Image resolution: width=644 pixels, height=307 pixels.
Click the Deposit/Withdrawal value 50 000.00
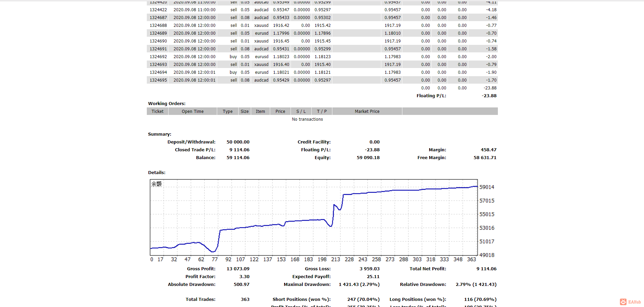click(238, 142)
